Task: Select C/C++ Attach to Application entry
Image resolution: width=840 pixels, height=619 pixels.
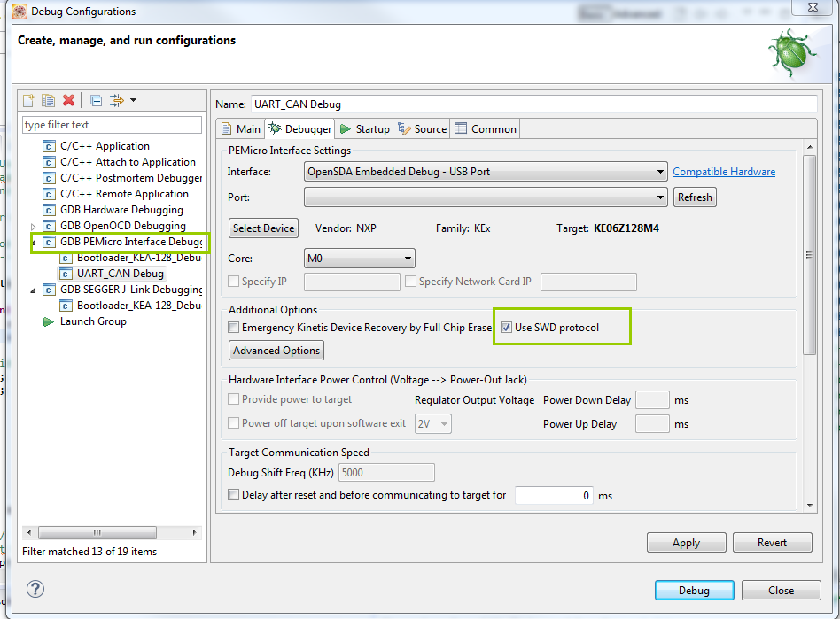Action: point(128,162)
